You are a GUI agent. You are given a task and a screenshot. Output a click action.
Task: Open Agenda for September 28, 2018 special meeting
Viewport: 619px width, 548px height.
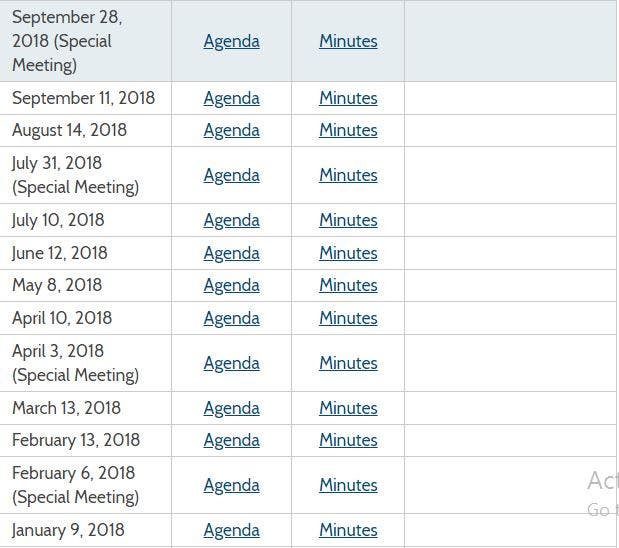231,41
